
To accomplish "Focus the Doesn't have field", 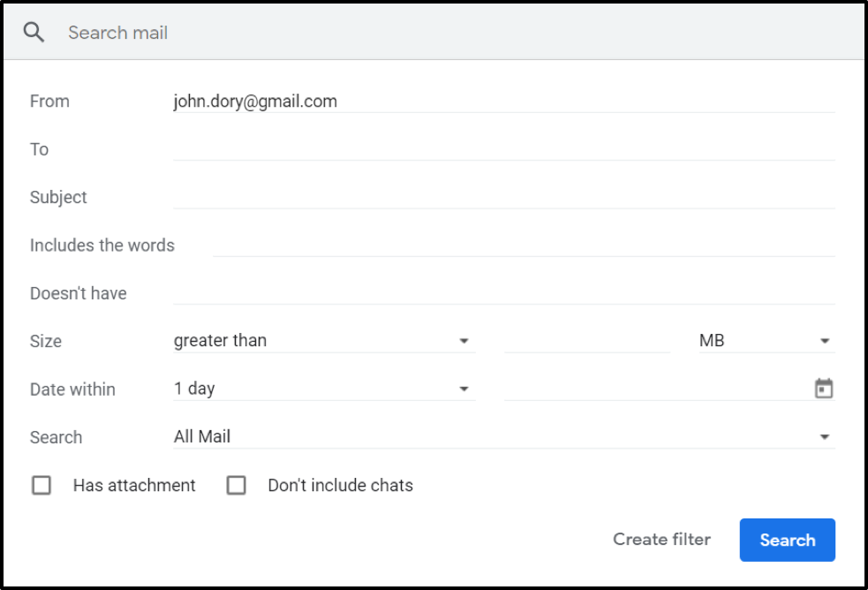I will (503, 292).
